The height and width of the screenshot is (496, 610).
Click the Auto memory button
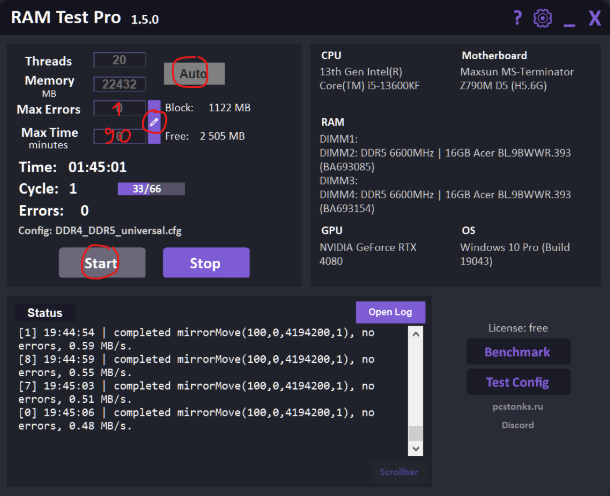click(x=194, y=74)
